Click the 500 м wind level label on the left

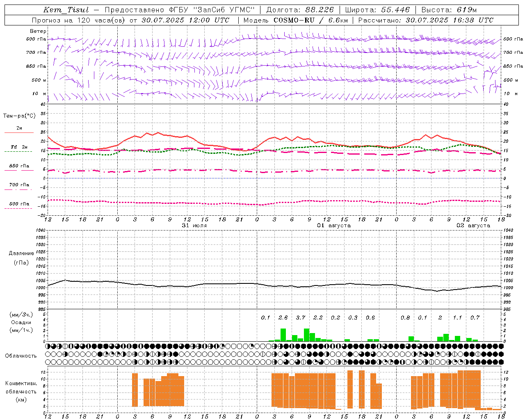pos(39,80)
